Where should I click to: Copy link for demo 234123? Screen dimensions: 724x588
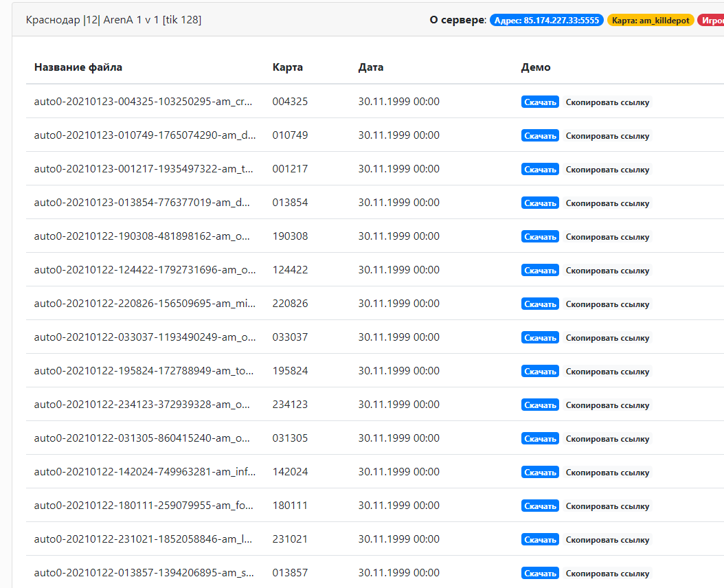[x=607, y=405]
